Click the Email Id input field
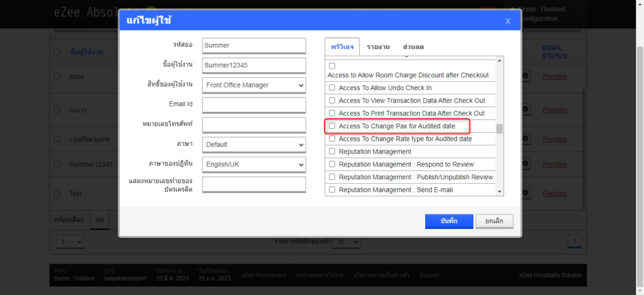 [x=254, y=105]
